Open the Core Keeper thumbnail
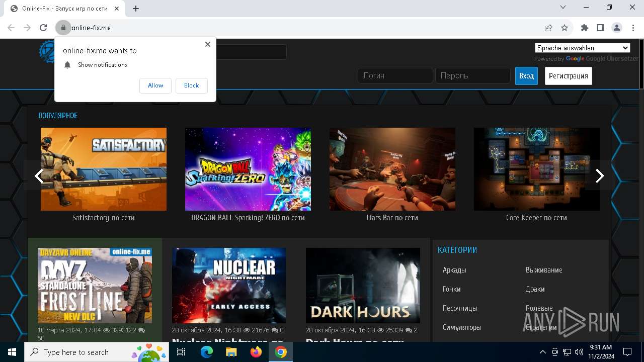644x362 pixels. tap(537, 169)
